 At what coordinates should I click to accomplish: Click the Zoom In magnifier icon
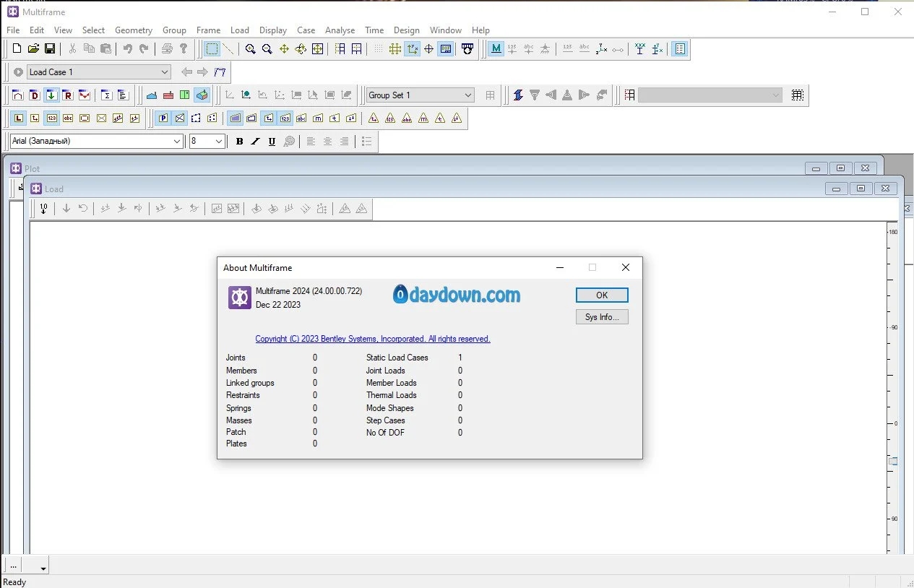point(250,49)
